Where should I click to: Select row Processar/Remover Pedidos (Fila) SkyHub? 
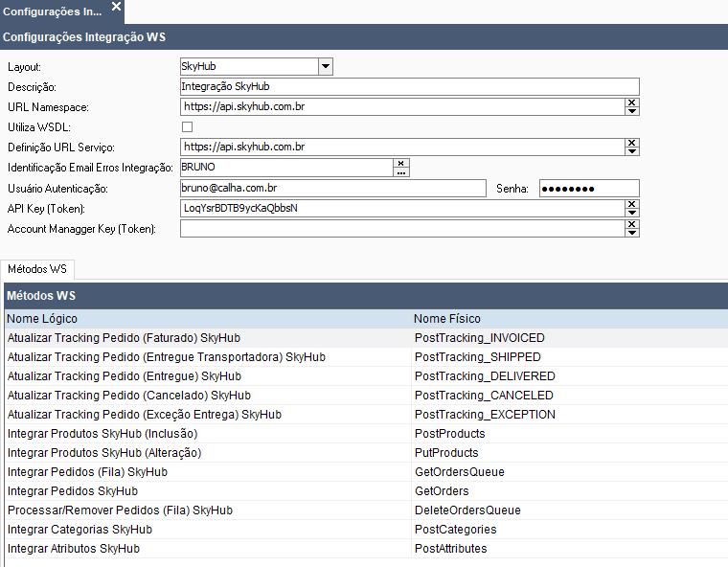(x=366, y=510)
